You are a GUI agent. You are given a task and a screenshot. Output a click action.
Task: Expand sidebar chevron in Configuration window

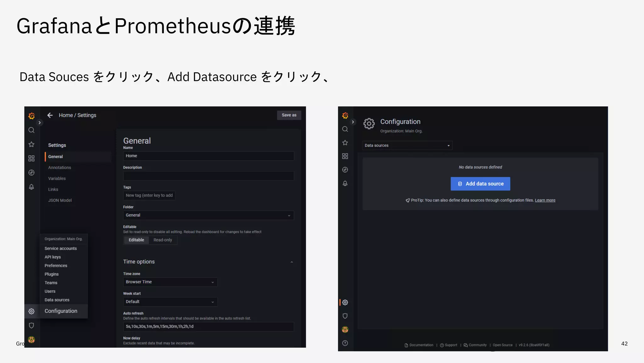pos(353,122)
